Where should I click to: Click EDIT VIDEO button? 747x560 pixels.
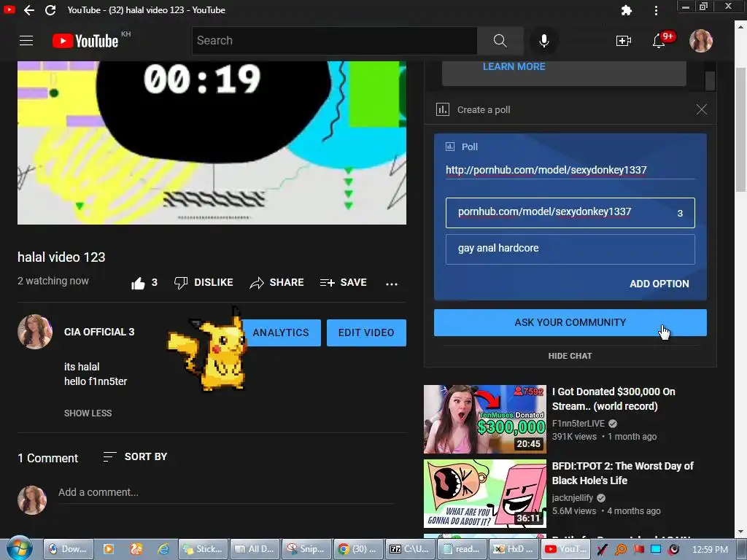[366, 332]
